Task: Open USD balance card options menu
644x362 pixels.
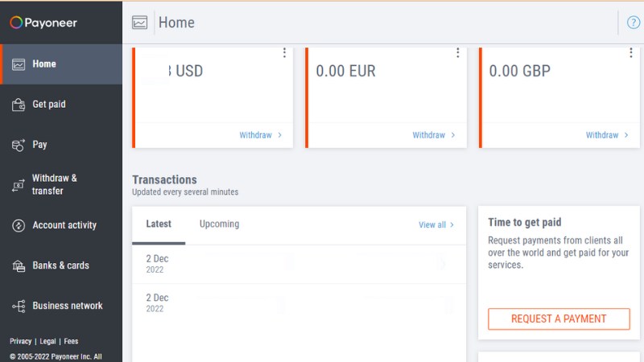Action: pyautogui.click(x=284, y=53)
